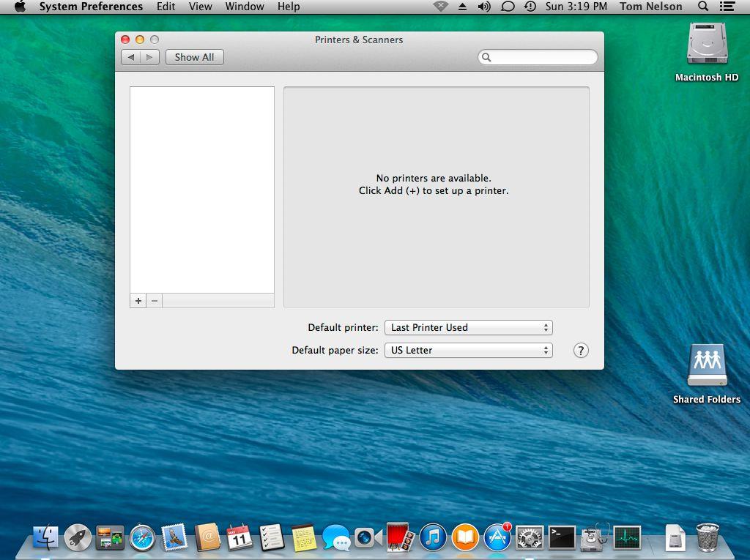Viewport: 750px width, 560px height.
Task: Open the Shared Folders desktop icon
Action: 707,374
